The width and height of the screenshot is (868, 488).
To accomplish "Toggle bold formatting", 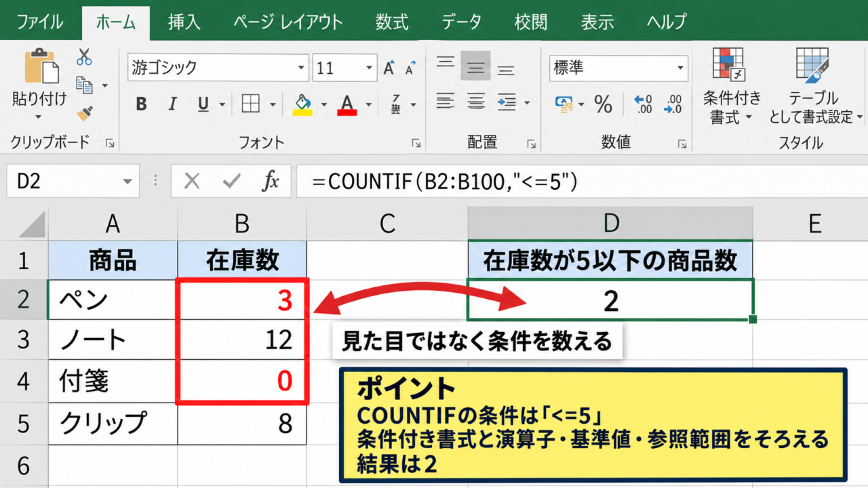I will pyautogui.click(x=141, y=104).
